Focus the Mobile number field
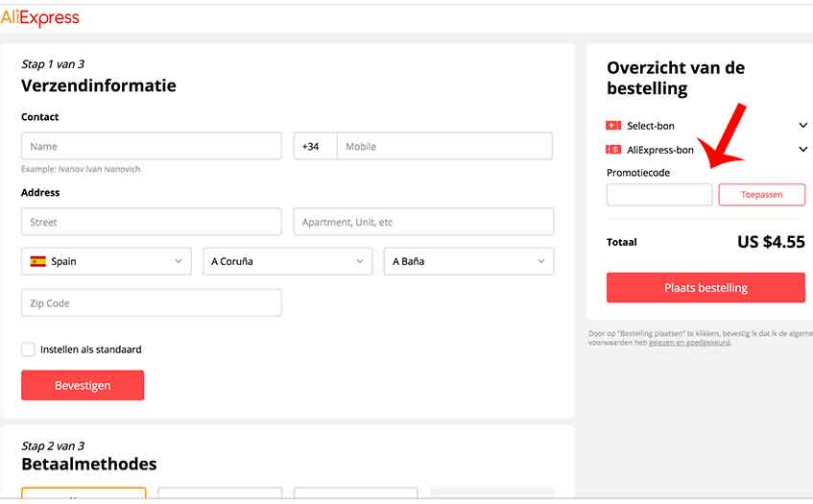 coord(444,146)
